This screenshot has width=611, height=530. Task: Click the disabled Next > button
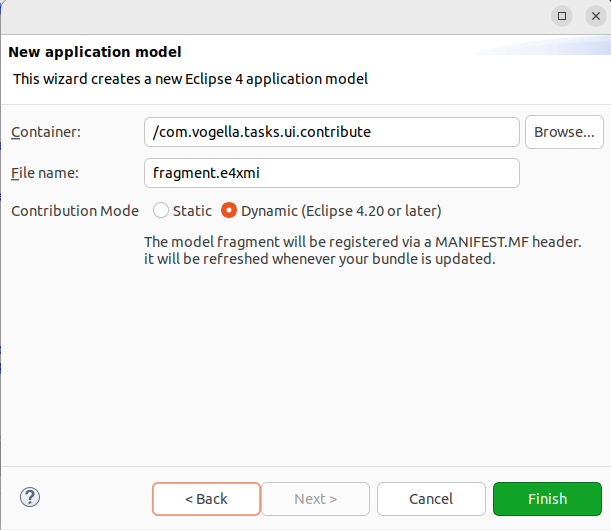315,499
